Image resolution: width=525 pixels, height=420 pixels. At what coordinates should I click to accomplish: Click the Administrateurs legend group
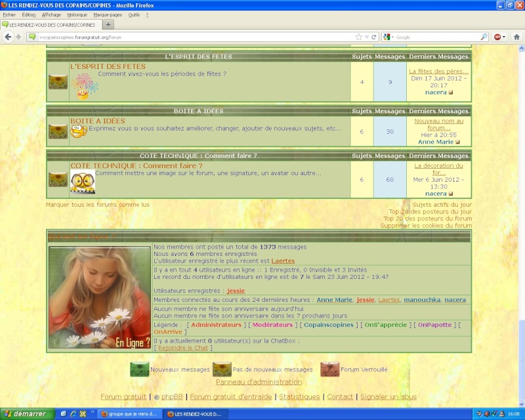(x=216, y=325)
